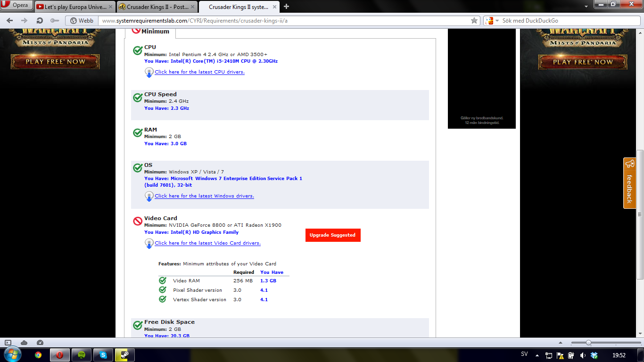Toggle Opera Turbo speedometer icon
The image size is (644, 362).
(40, 343)
